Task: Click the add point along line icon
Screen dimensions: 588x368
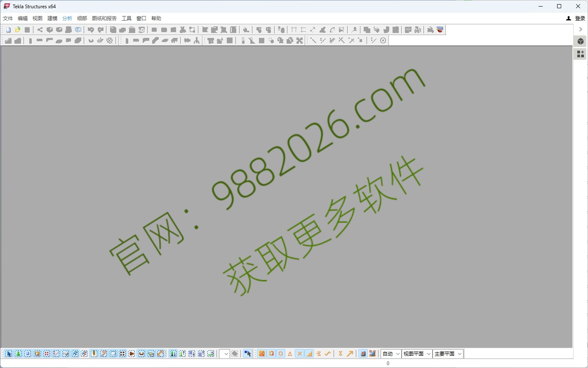Action: click(x=313, y=40)
